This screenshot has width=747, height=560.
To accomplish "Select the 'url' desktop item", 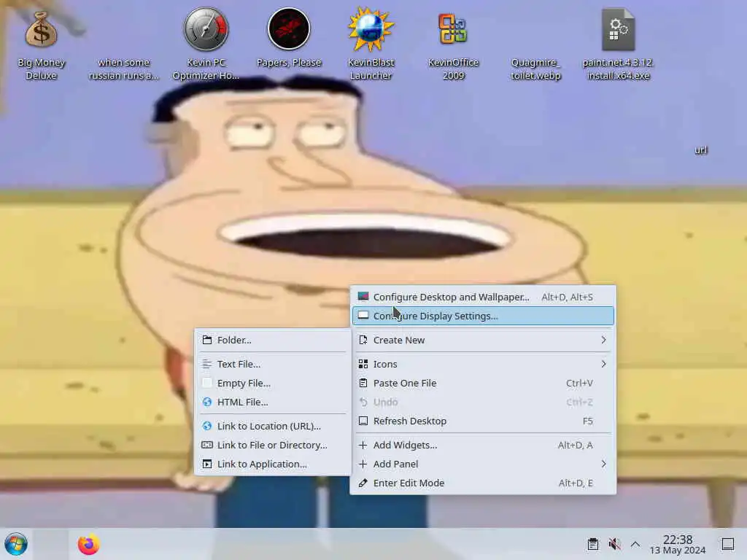I will (x=701, y=150).
